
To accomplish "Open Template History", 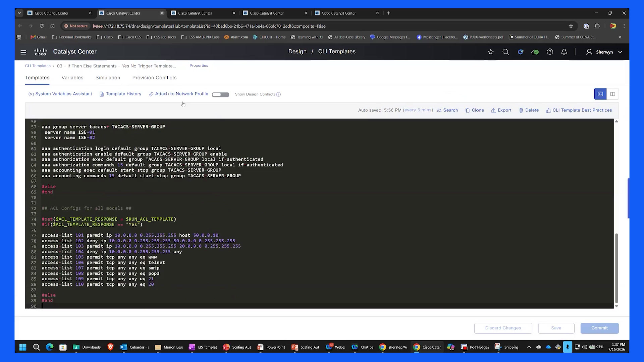I will point(120,94).
